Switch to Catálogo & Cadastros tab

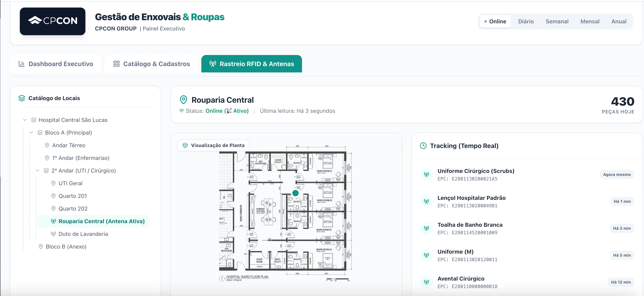[x=152, y=64]
